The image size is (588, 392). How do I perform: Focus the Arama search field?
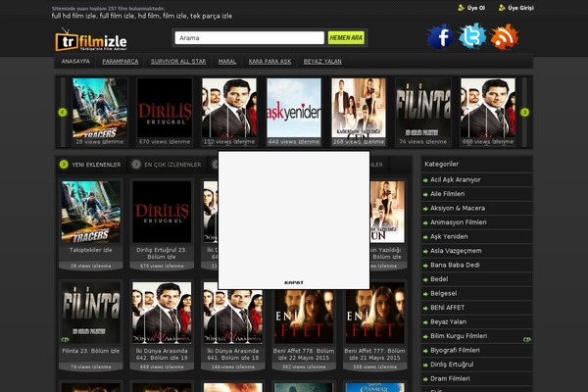pyautogui.click(x=249, y=38)
